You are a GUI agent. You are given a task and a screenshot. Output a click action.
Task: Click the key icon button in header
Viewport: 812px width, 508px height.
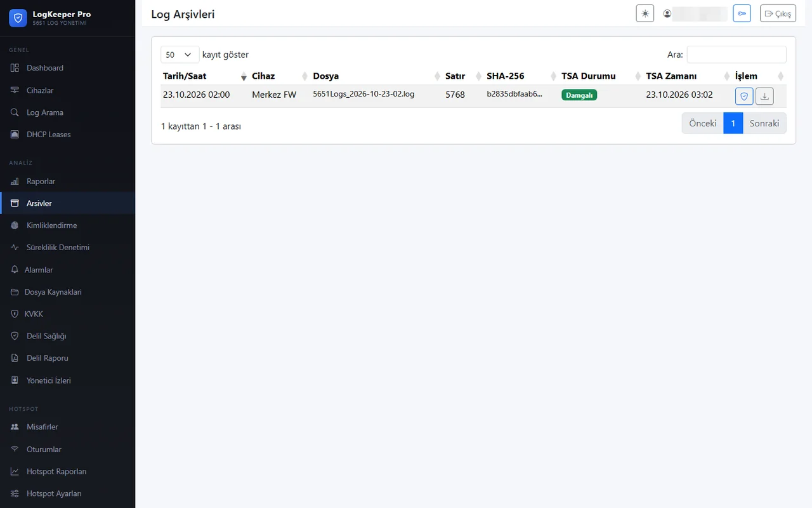742,13
